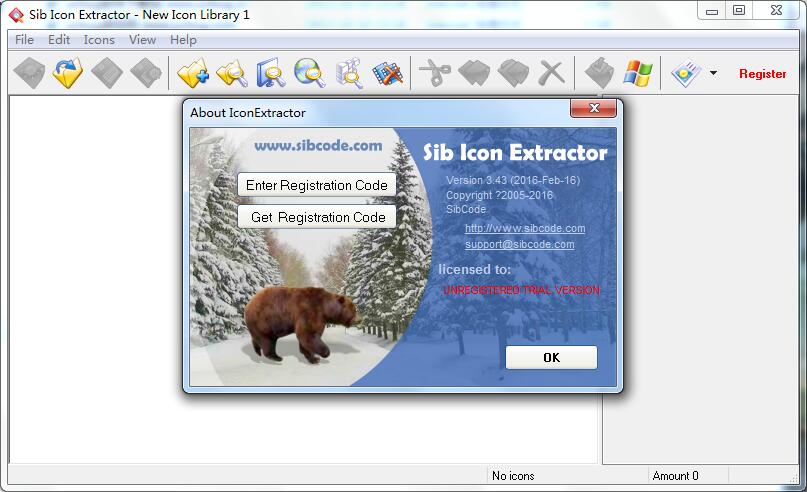Click the grayed Save As diamond icon before the separator
Image resolution: width=807 pixels, height=492 pixels.
(x=146, y=73)
